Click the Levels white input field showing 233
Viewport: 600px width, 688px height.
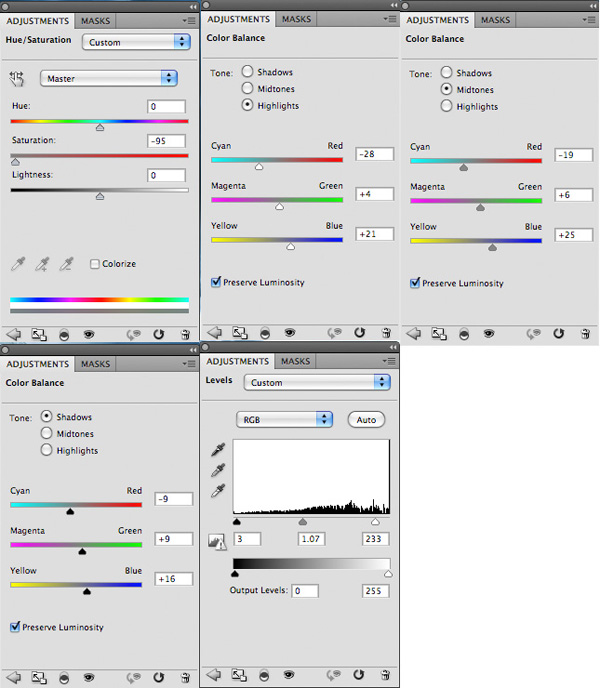pyautogui.click(x=375, y=539)
